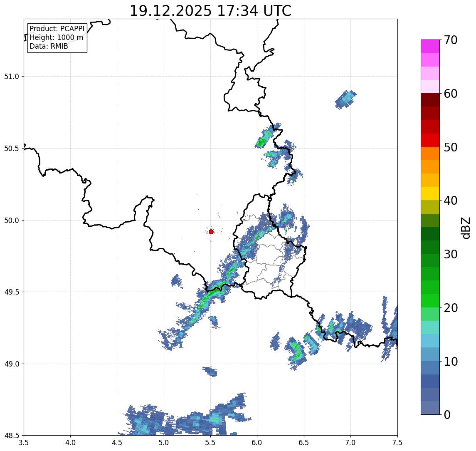Click longitude axis label 4.5
476x451 pixels.
(117, 443)
